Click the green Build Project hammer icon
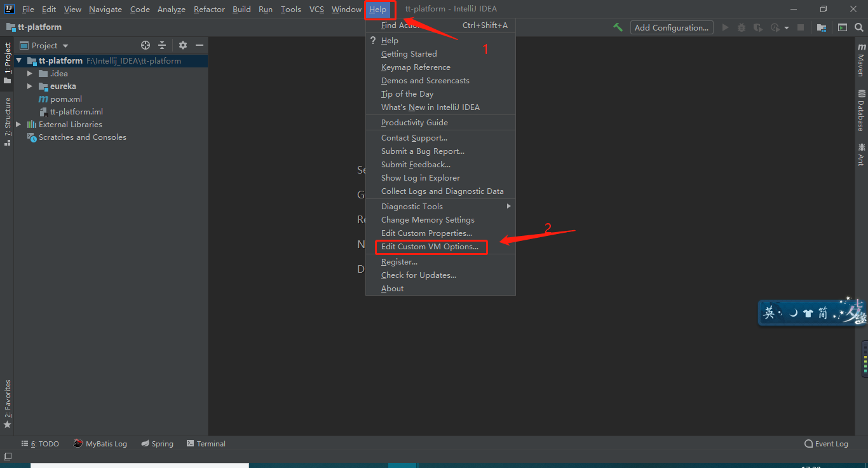Image resolution: width=868 pixels, height=468 pixels. point(618,27)
